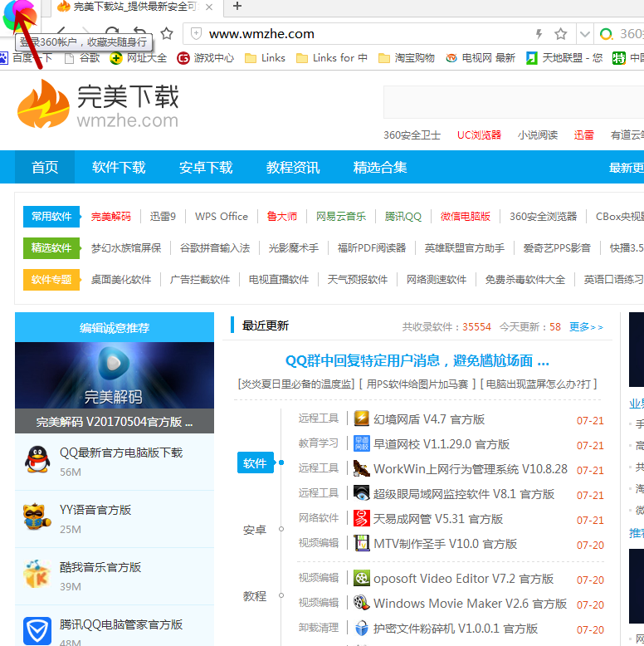The height and width of the screenshot is (646, 644).
Task: Click the 软件专题 category label
Action: [51, 280]
